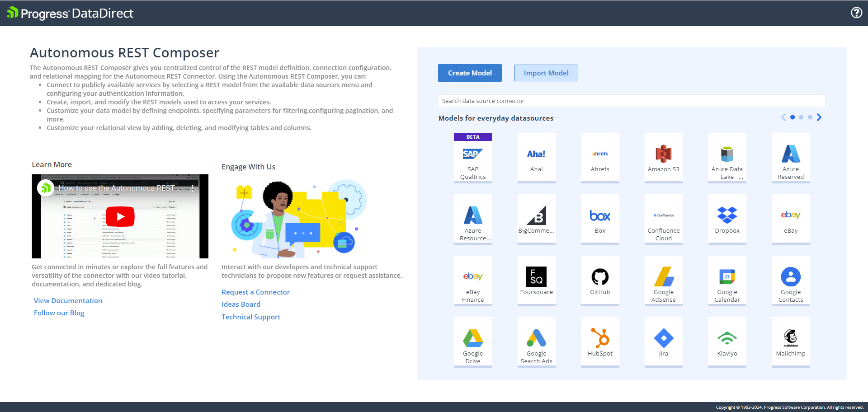Click the Import Model button
Viewport: 868px width, 412px height.
pyautogui.click(x=546, y=73)
